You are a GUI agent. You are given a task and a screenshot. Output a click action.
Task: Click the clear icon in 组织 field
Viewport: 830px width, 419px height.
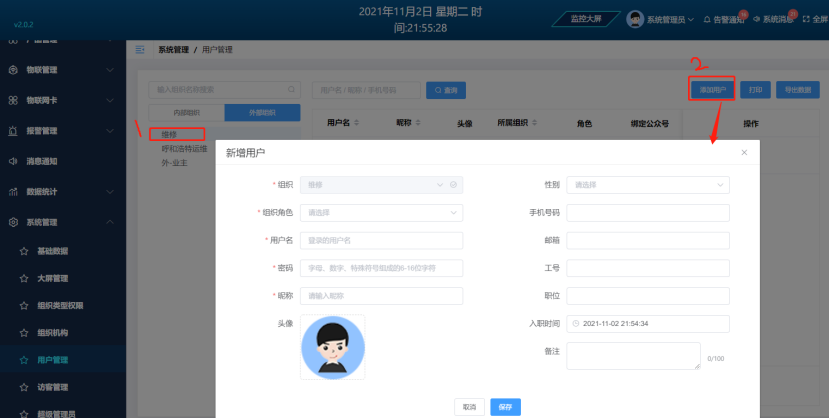coord(454,185)
